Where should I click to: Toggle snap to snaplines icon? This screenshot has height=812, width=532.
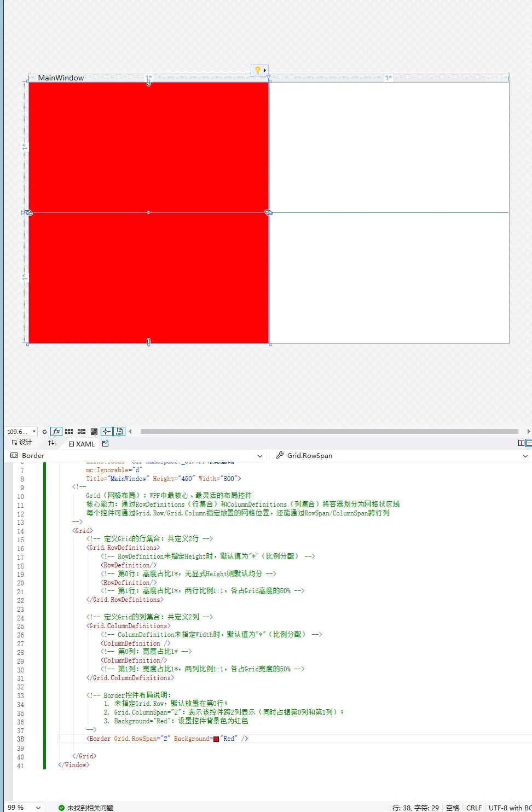point(107,431)
